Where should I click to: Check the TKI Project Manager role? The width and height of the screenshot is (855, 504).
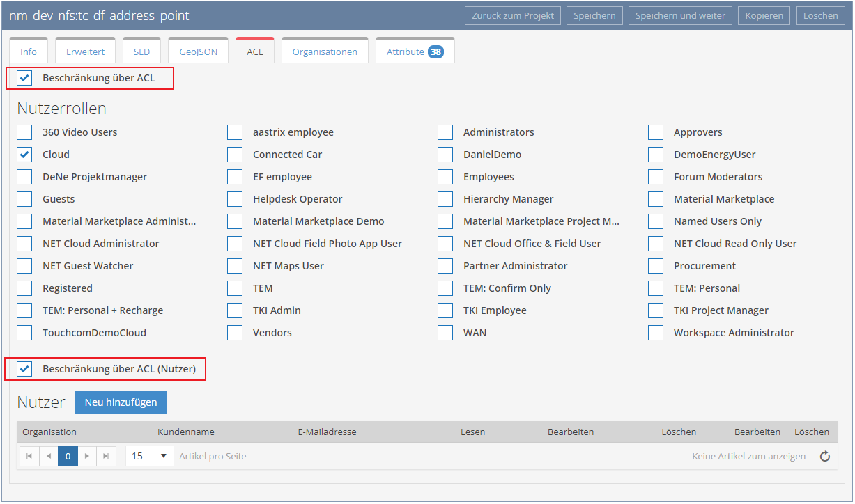656,310
